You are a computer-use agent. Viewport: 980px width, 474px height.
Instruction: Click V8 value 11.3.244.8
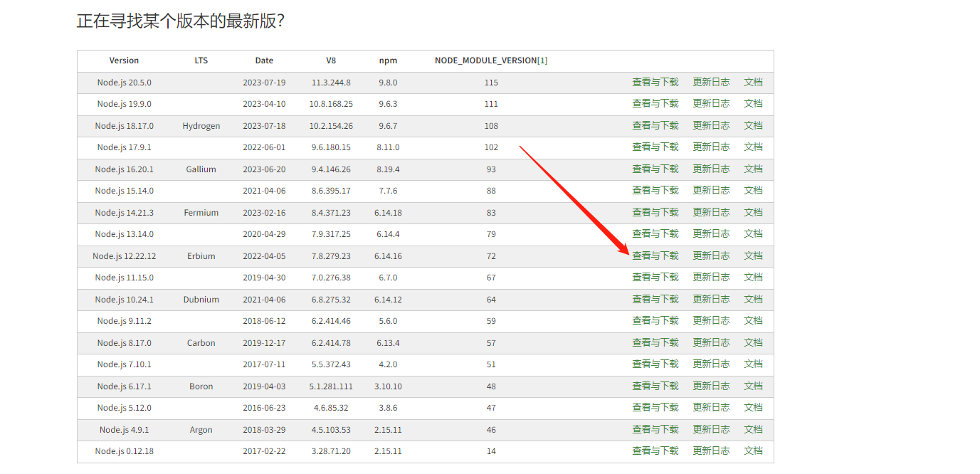tap(331, 83)
